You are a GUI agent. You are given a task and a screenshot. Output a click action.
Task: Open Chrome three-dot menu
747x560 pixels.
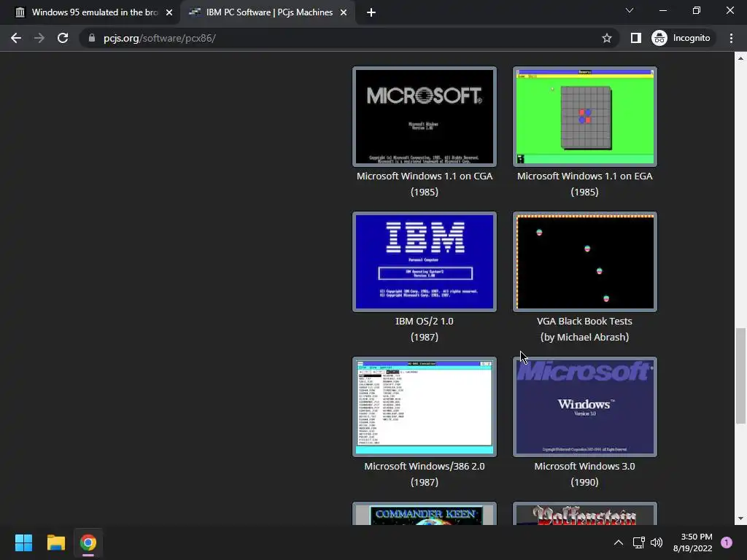pyautogui.click(x=731, y=38)
